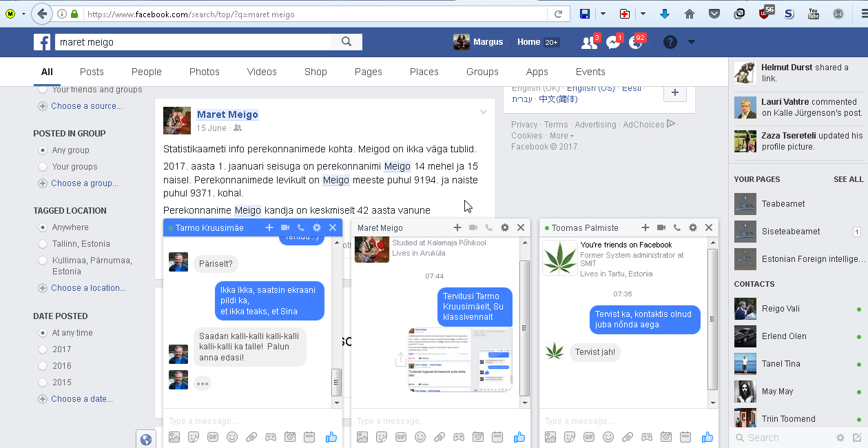Open the post options chevron on Maret Meigo post
868x448 pixels.
484,112
